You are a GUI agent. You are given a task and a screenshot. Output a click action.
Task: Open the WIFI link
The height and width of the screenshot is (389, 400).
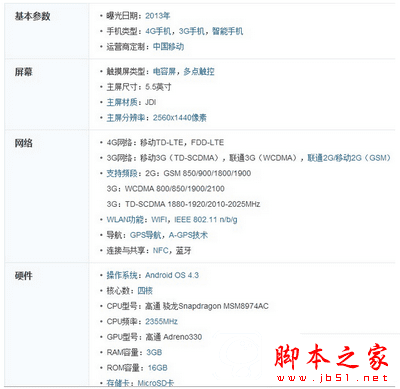pyautogui.click(x=159, y=220)
